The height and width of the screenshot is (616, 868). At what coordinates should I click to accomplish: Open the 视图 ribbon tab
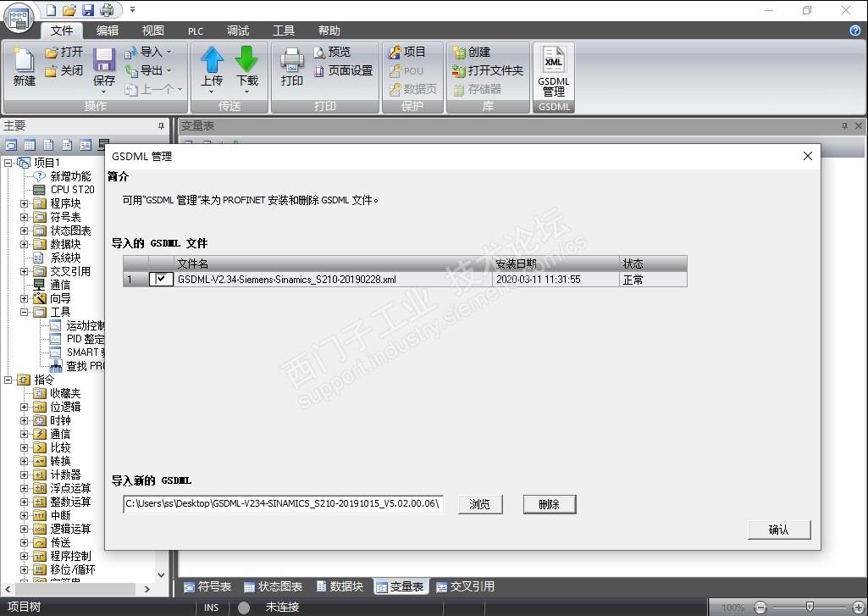[152, 31]
